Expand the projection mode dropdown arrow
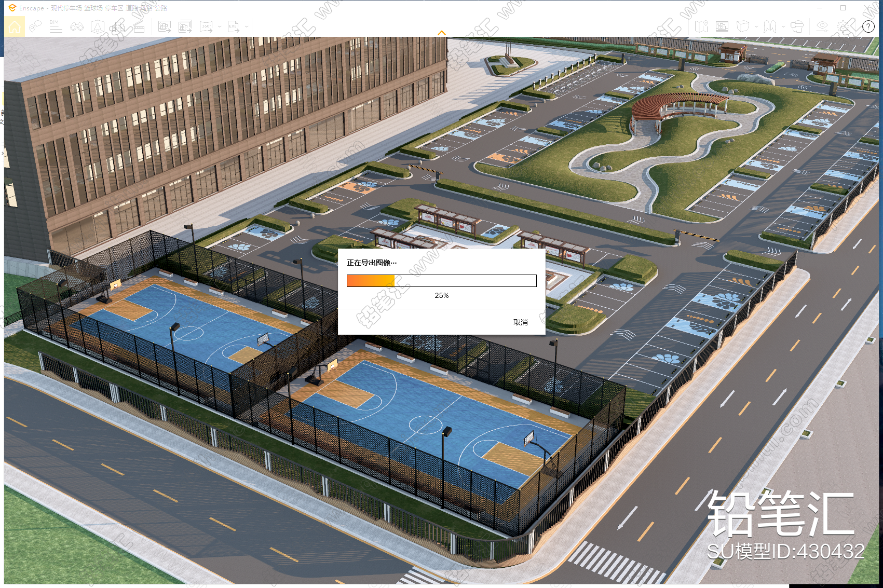Image resolution: width=883 pixels, height=588 pixels. point(756,26)
